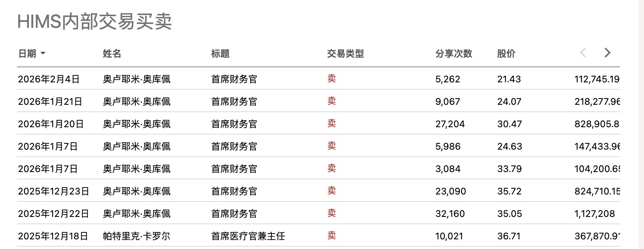The width and height of the screenshot is (644, 249).
Task: Click the 卖 label in the 2025年12月18日 row
Action: point(331,236)
